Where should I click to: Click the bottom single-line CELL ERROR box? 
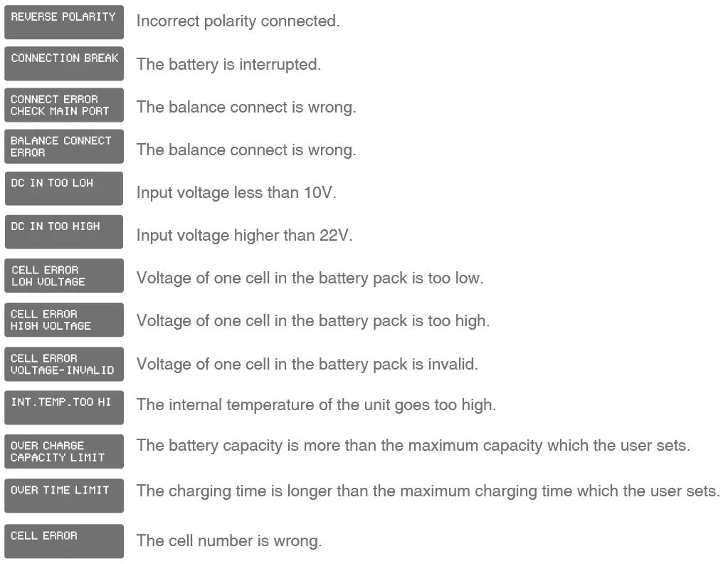pyautogui.click(x=63, y=540)
